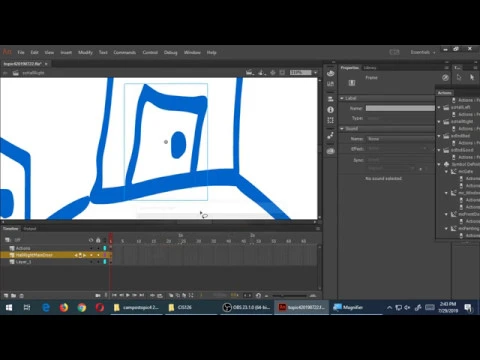Open the bottom dock panel icon
Screen dimensions: 480x360
(330, 151)
